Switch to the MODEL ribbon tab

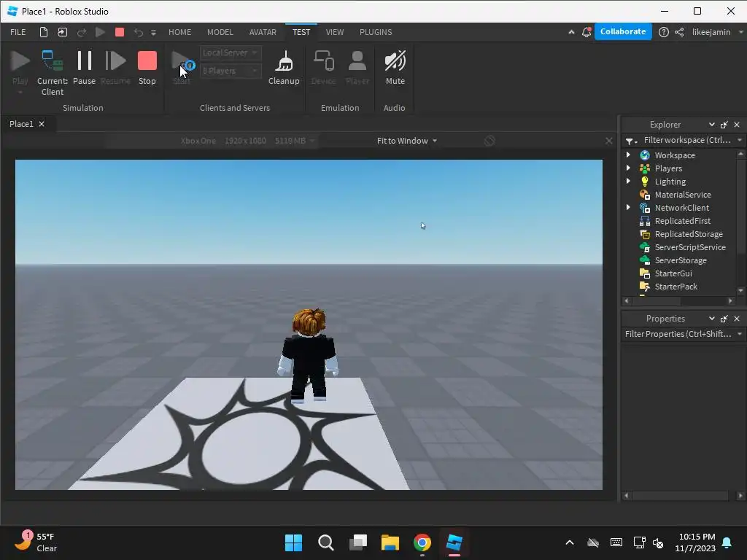click(220, 32)
